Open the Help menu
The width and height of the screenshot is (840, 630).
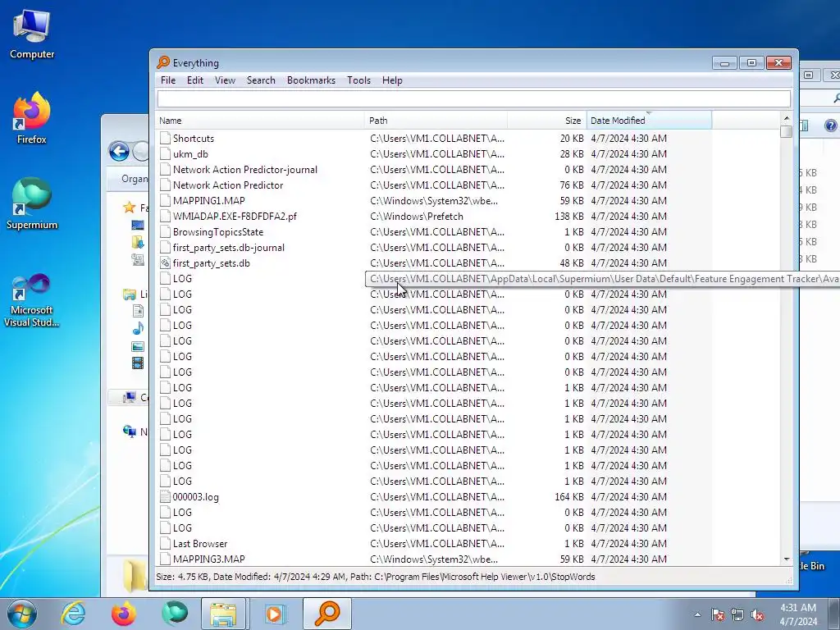tap(392, 80)
